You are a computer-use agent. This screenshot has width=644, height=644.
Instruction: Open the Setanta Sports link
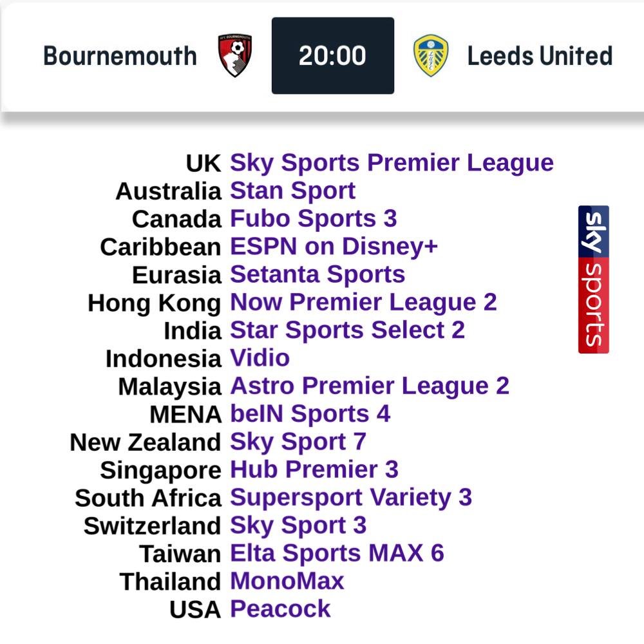click(317, 275)
